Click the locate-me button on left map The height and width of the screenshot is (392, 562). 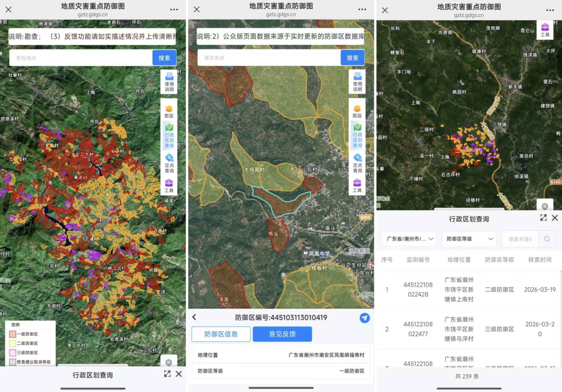pyautogui.click(x=169, y=362)
